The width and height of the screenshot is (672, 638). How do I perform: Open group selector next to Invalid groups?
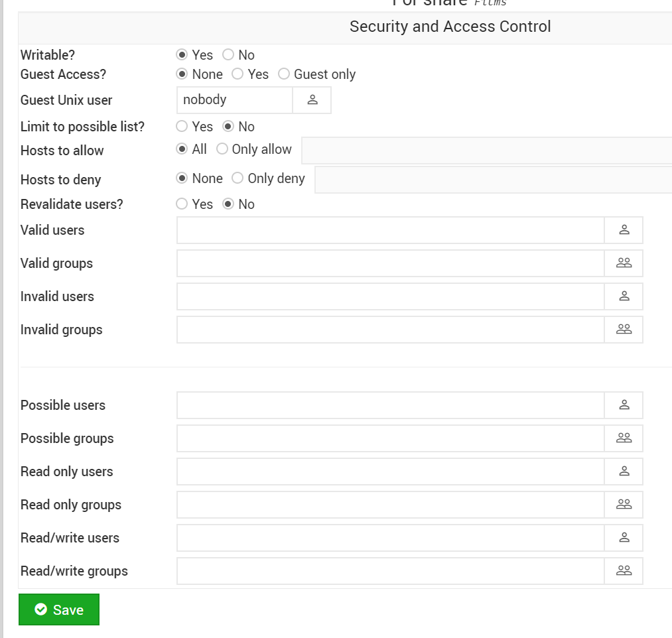[624, 330]
